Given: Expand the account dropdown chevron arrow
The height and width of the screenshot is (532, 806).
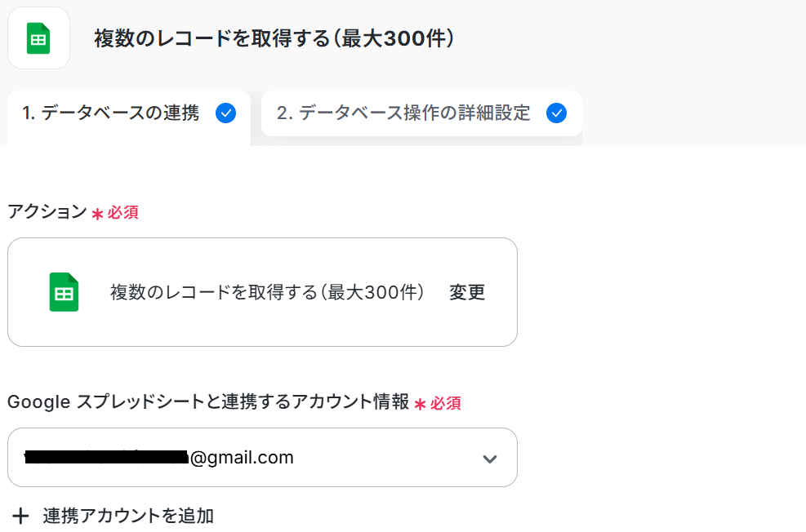Looking at the screenshot, I should tap(489, 459).
